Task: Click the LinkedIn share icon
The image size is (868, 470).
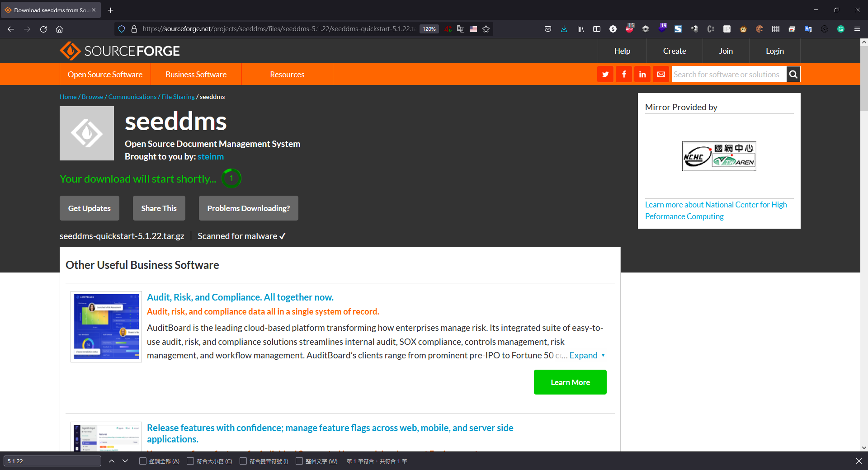Action: point(642,75)
